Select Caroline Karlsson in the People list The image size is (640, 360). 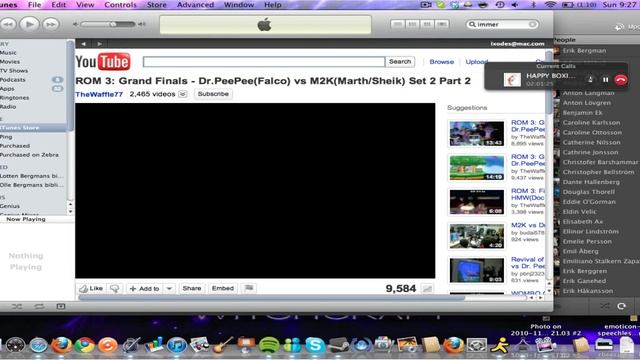591,122
